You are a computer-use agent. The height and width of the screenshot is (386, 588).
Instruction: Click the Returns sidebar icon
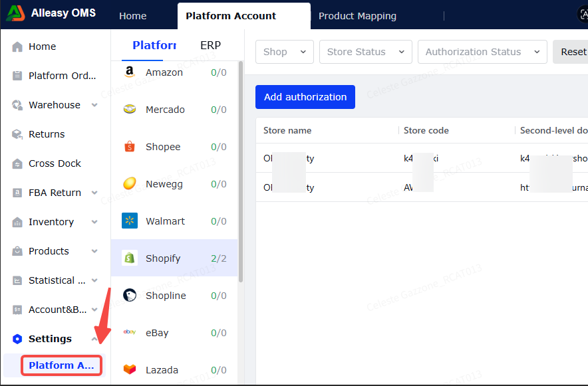click(x=17, y=134)
